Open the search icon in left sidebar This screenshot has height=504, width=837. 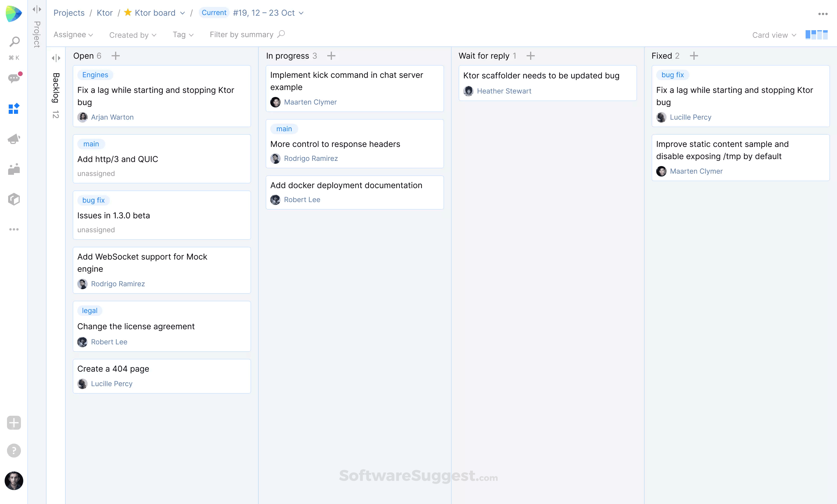(14, 42)
